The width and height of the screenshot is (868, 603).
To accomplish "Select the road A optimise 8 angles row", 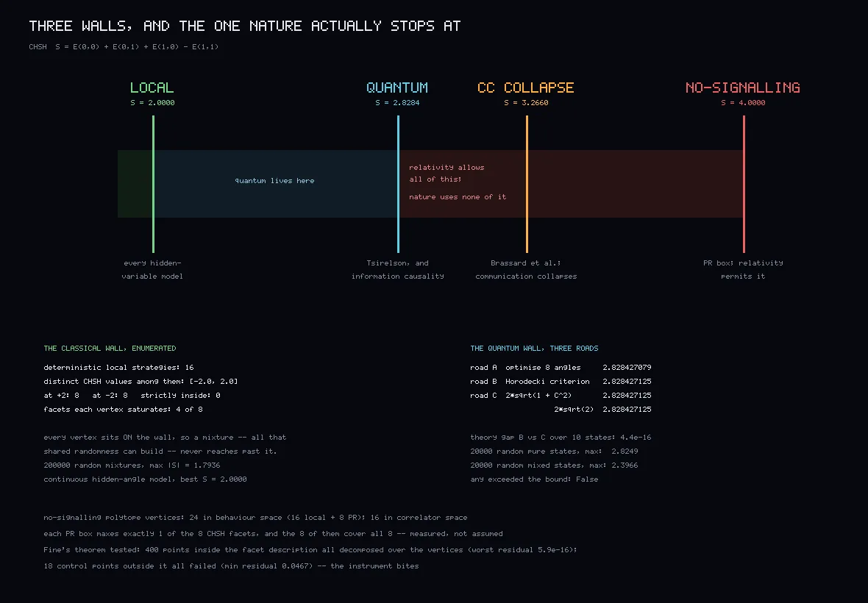I will coord(561,368).
